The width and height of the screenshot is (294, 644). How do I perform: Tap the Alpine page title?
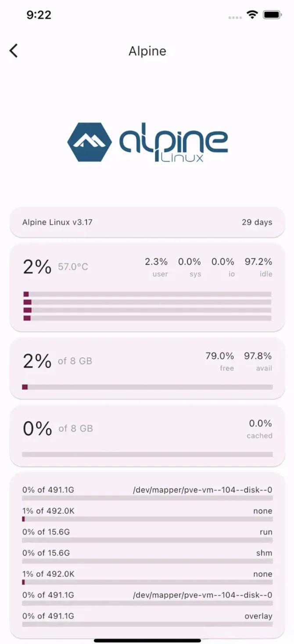pyautogui.click(x=147, y=51)
